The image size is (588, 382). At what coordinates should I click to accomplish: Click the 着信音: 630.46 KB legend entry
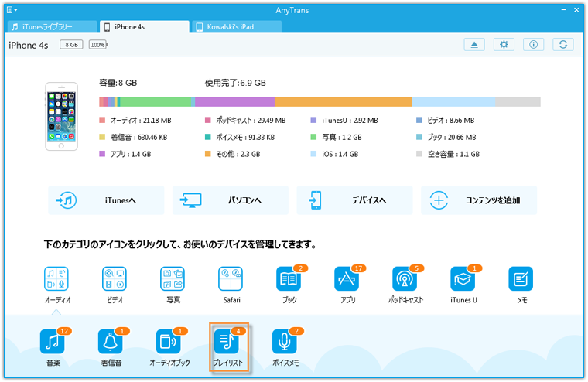click(134, 137)
